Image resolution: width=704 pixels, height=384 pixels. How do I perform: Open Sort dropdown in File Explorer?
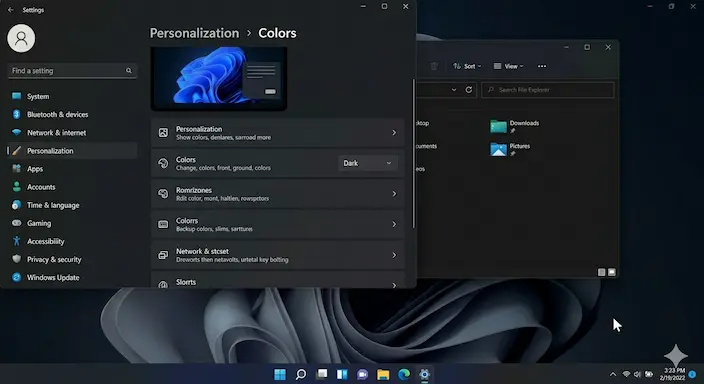click(467, 66)
